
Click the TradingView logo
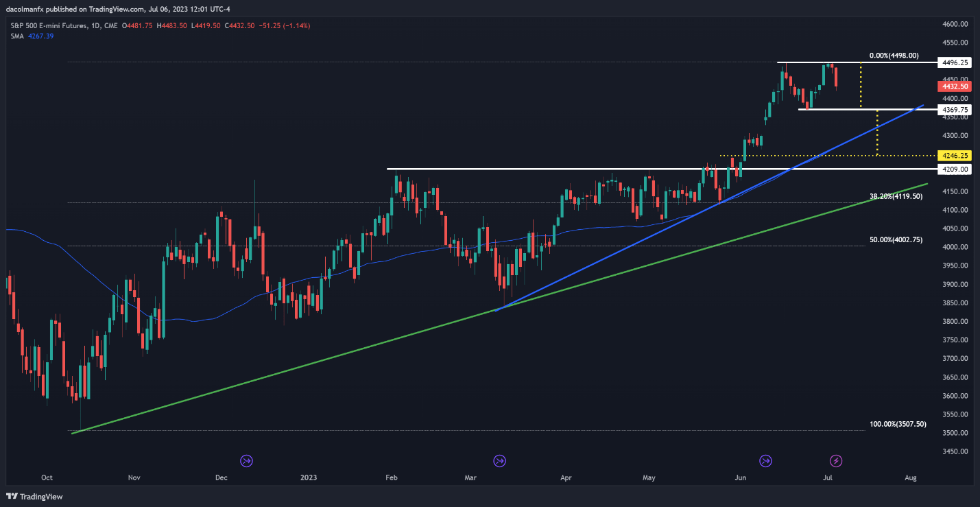pos(34,497)
